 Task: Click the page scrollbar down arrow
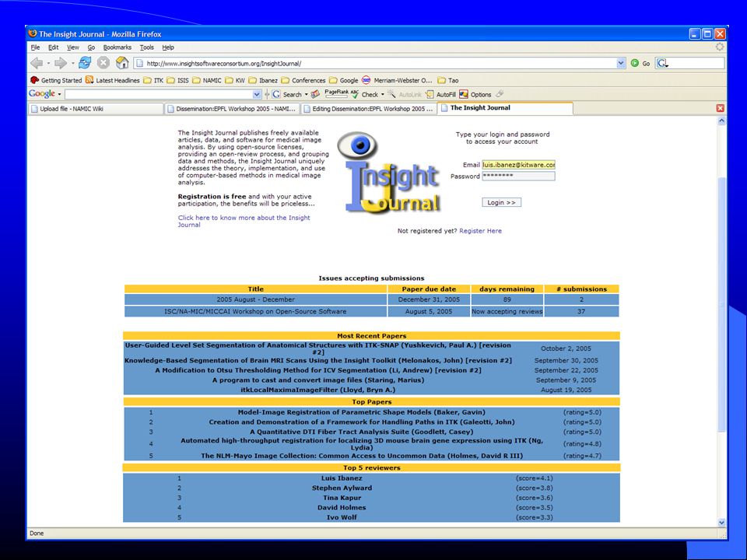[721, 523]
